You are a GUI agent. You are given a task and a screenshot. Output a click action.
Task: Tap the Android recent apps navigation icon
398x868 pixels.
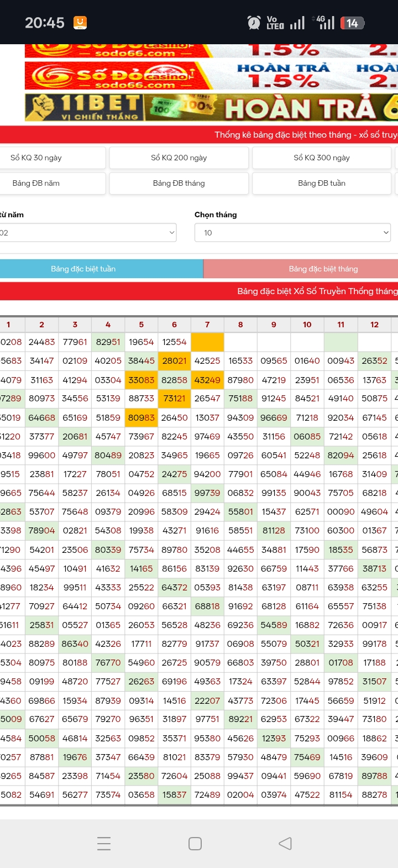[x=104, y=843]
